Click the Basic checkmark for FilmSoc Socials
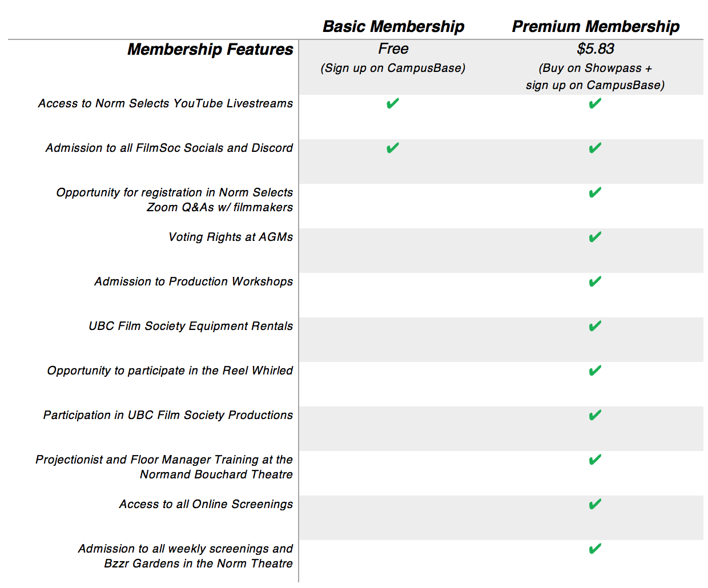Viewport: 708px width, 588px height. pyautogui.click(x=392, y=148)
